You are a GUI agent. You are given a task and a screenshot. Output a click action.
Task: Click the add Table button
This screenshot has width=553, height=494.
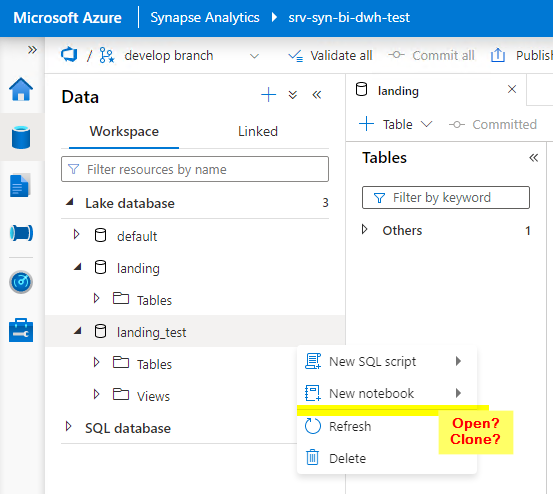(386, 124)
